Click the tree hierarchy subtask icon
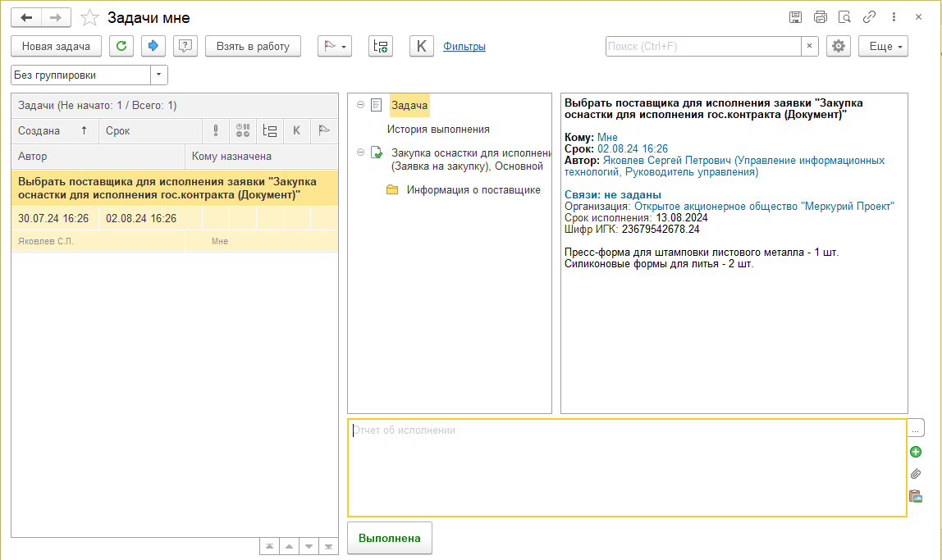This screenshot has height=560, width=942. (x=381, y=46)
